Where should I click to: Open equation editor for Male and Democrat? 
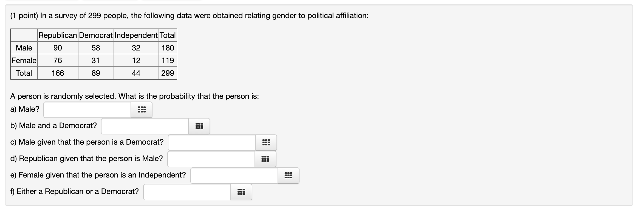pos(199,126)
